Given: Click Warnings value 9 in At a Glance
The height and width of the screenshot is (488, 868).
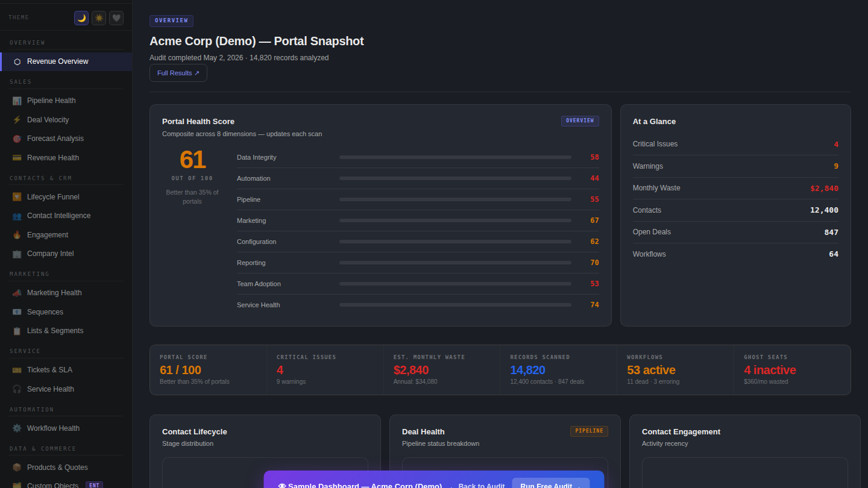Looking at the screenshot, I should (x=836, y=166).
